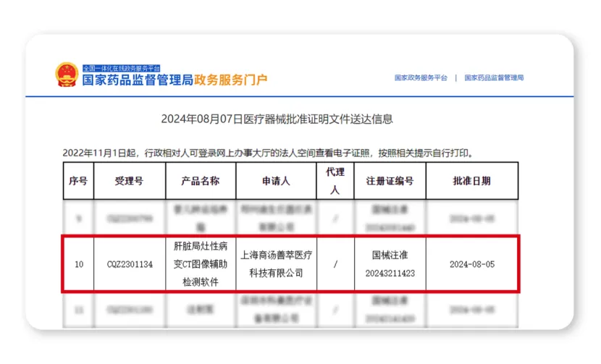Select the 受理号 column header
Image resolution: width=601 pixels, height=364 pixels.
tap(129, 181)
